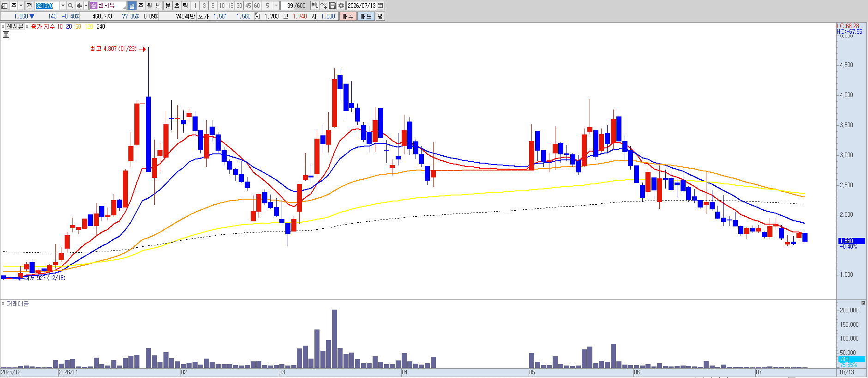868x378 pixels.
Task: Click the candlestick chart type icon
Action: click(314, 6)
